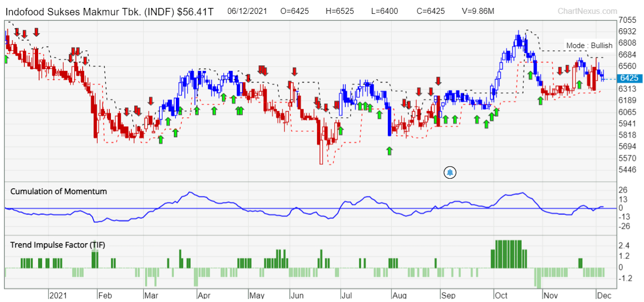This screenshot has height=302, width=644.
Task: Click the Nov label on the time axis
Action: coord(550,296)
